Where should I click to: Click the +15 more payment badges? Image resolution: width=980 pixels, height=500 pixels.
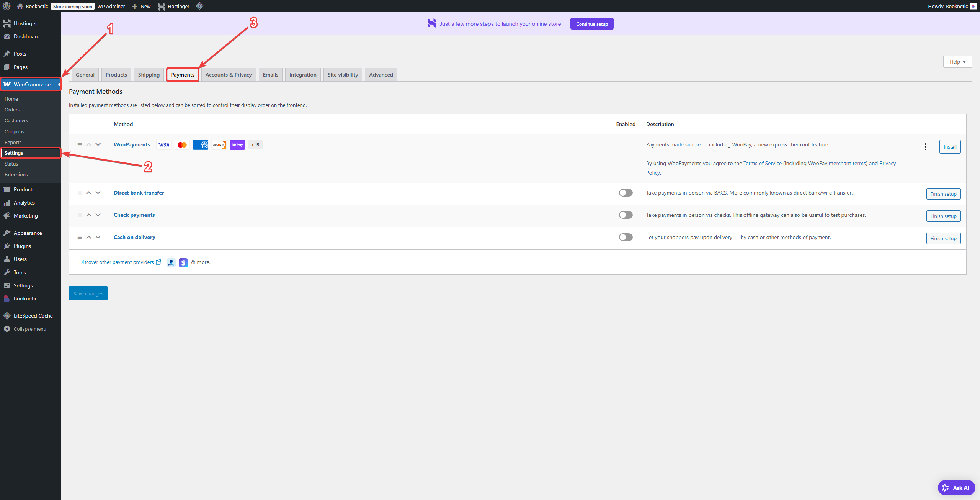tap(255, 145)
